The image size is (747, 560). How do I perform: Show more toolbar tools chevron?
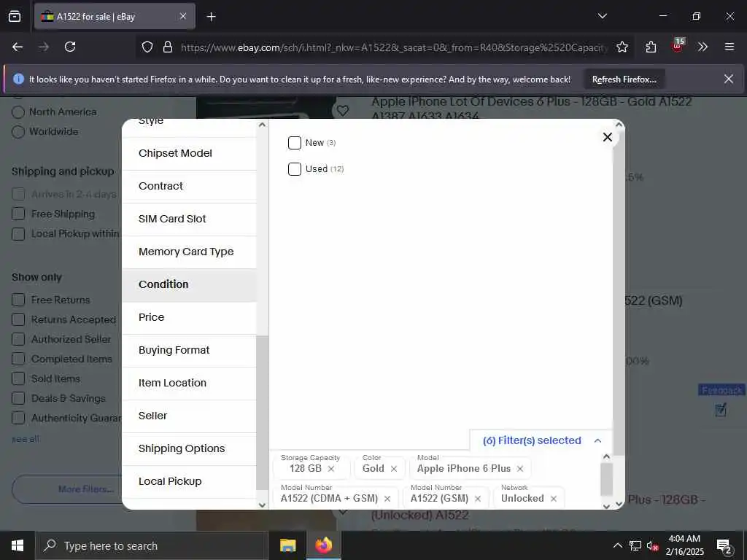[x=703, y=47]
